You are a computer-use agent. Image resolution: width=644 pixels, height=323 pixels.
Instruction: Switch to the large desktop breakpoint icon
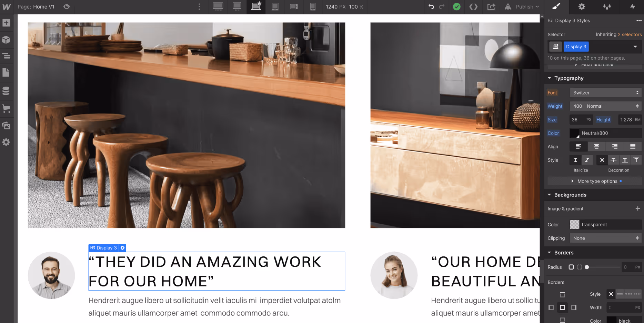pyautogui.click(x=237, y=7)
